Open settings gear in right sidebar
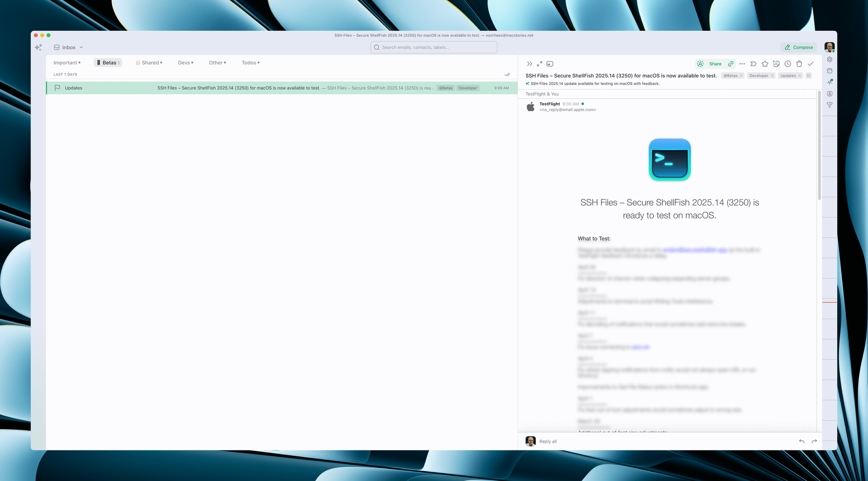868x481 pixels. click(829, 59)
